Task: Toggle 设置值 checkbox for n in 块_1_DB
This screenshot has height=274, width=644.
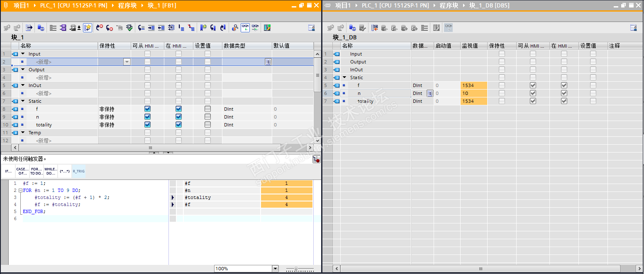Action: click(x=593, y=93)
